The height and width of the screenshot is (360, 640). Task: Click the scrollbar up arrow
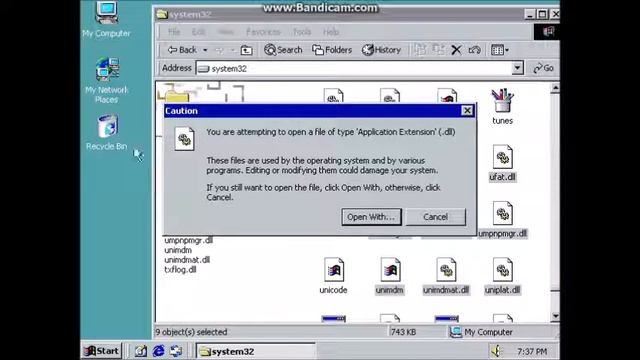pos(555,88)
